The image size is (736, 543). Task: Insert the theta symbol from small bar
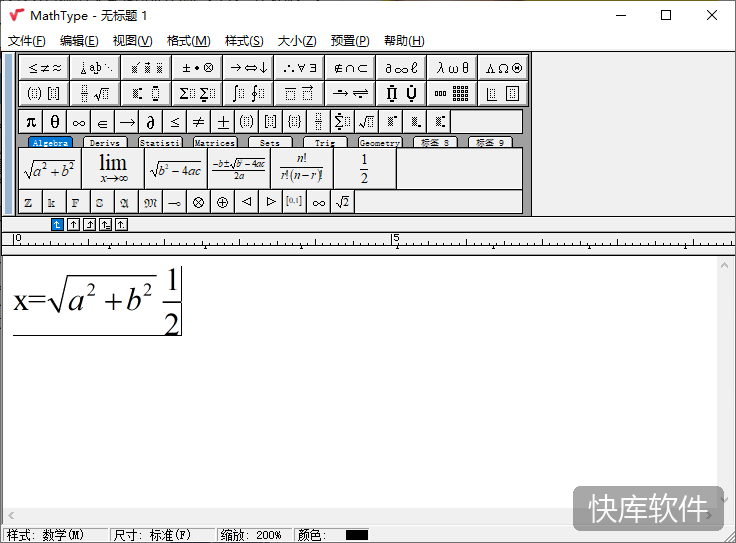pyautogui.click(x=55, y=122)
